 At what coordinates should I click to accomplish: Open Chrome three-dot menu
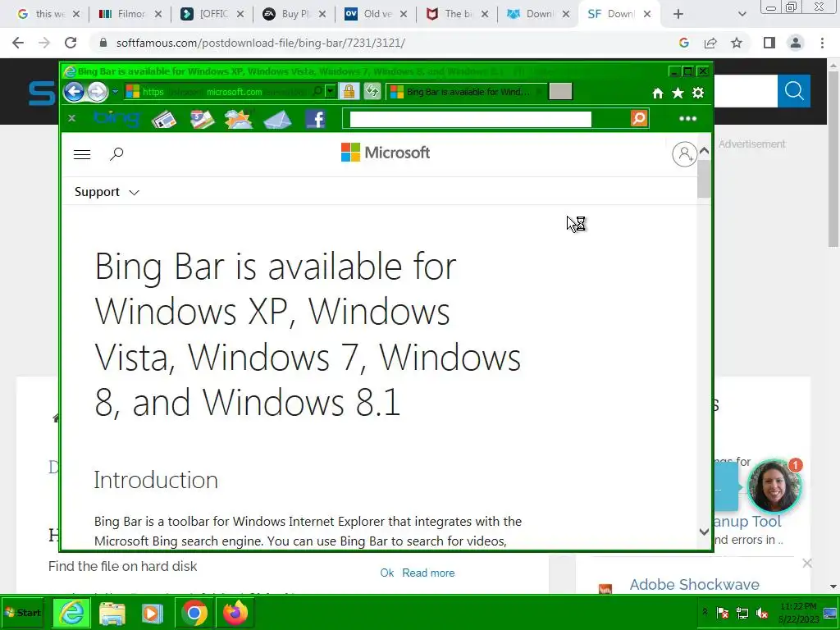822,43
